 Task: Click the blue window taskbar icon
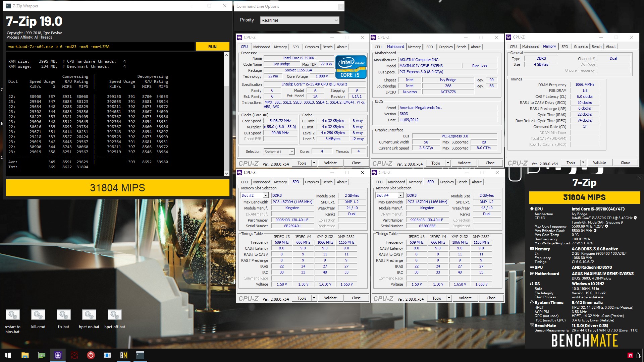(107, 355)
